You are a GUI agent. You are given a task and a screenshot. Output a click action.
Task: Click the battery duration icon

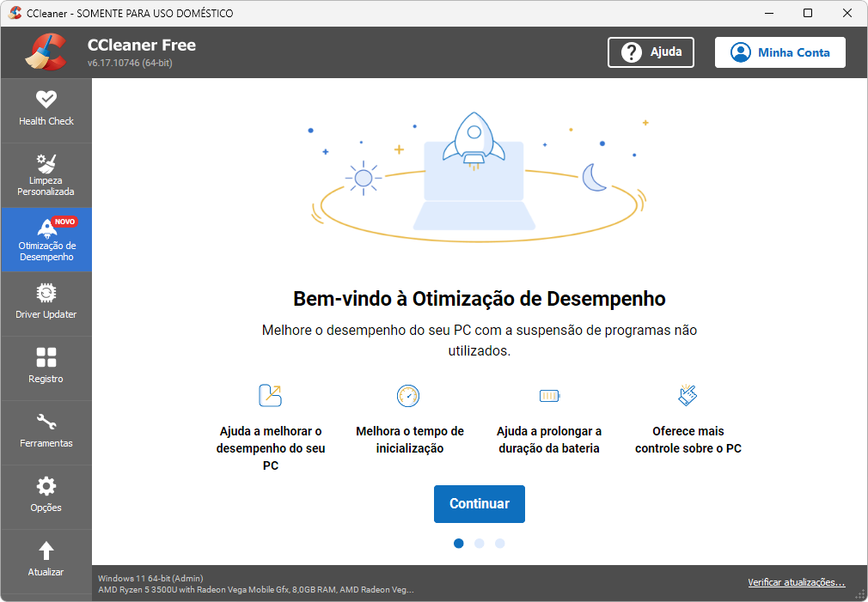[550, 396]
